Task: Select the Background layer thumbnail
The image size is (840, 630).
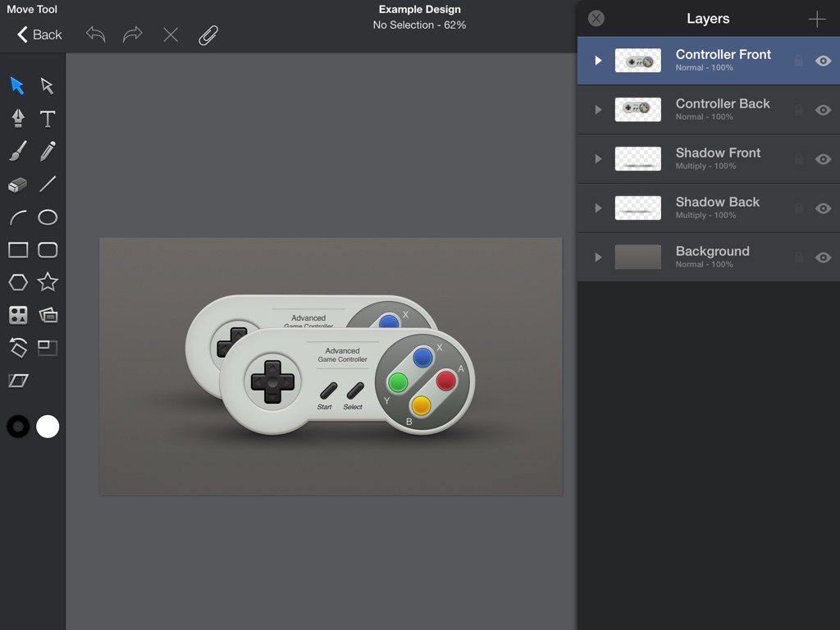Action: tap(637, 257)
